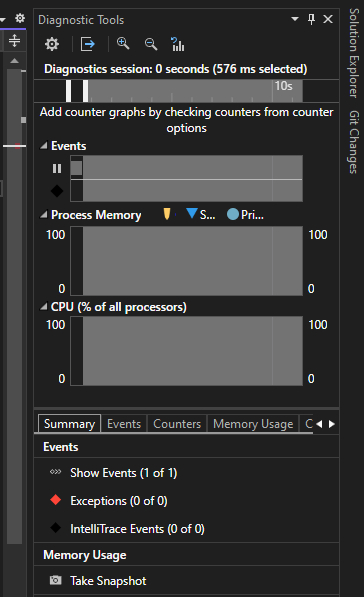Collapse the Process Memory graph

coord(44,215)
